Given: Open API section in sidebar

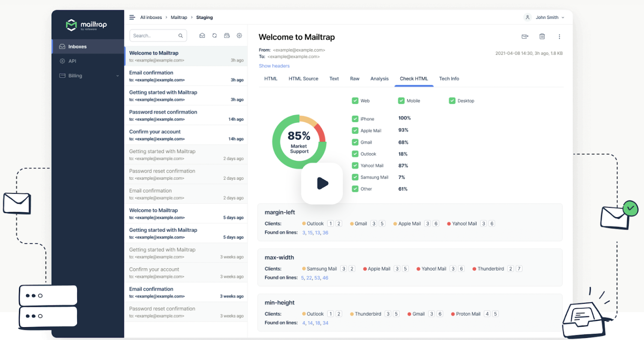Looking at the screenshot, I should pyautogui.click(x=88, y=61).
